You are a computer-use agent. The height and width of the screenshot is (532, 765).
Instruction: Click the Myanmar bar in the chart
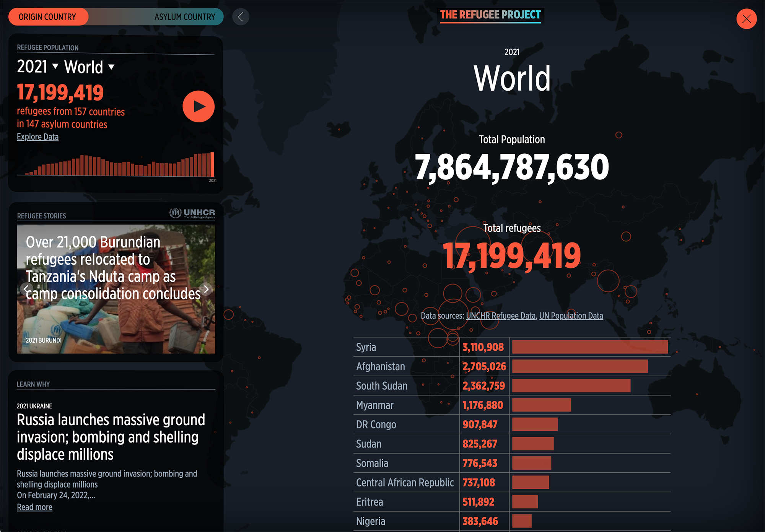point(541,405)
